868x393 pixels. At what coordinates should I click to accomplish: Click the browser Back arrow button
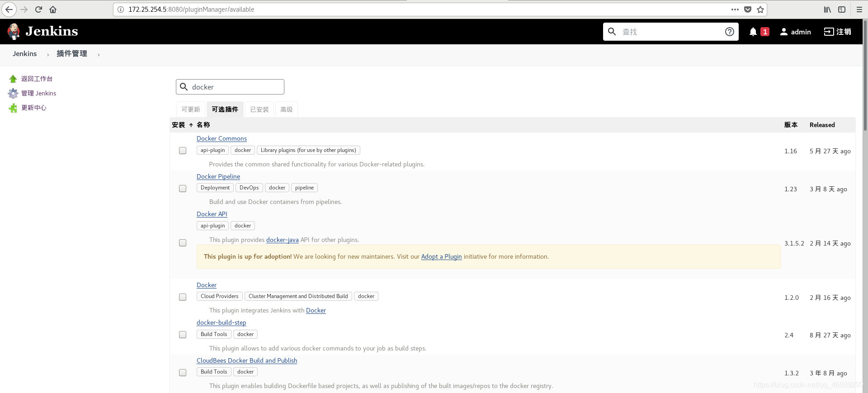click(9, 9)
